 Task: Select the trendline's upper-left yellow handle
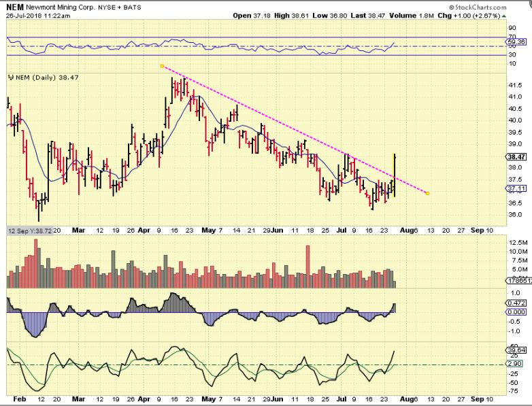click(162, 66)
